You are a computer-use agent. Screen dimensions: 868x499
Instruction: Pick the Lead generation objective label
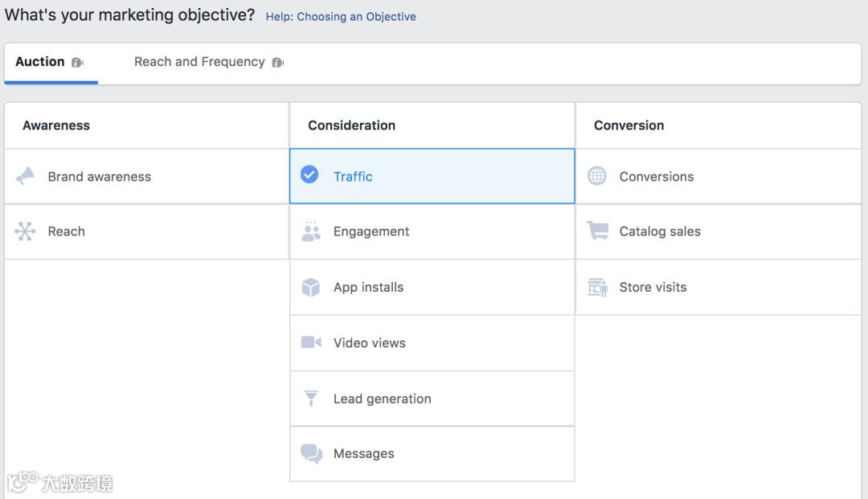click(383, 399)
